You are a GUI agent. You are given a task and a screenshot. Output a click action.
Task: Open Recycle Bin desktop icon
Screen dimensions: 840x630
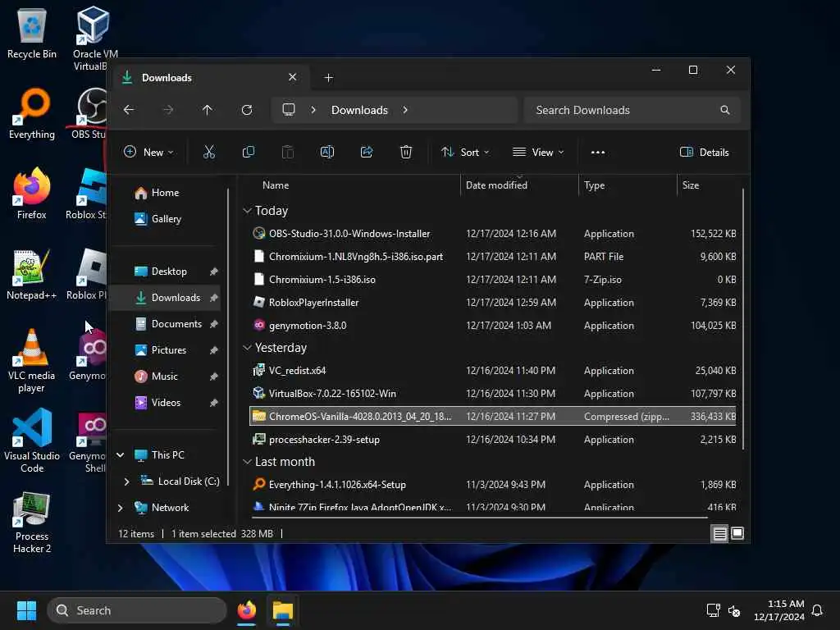coord(32,34)
